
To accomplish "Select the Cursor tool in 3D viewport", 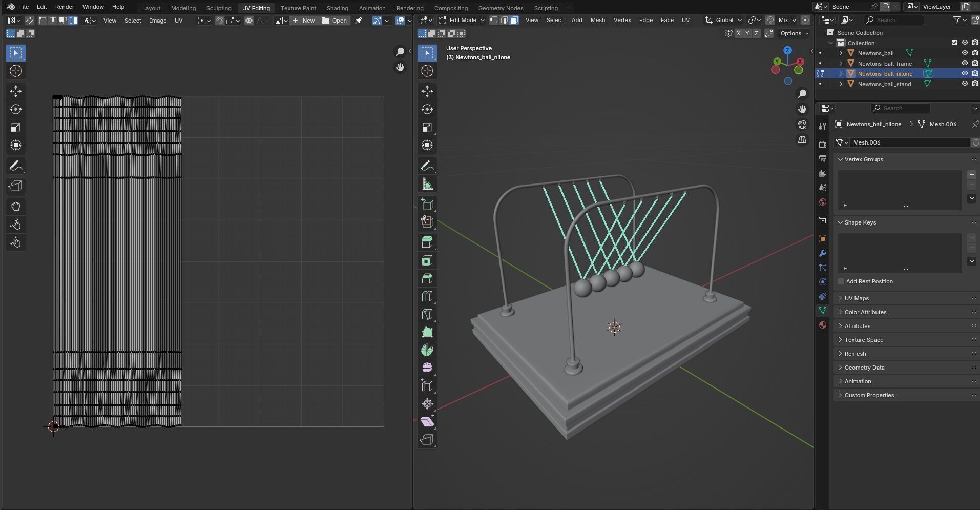I will [x=427, y=71].
